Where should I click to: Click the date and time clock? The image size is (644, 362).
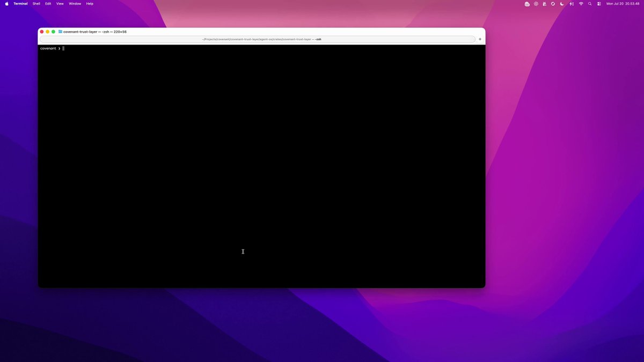pos(623,4)
